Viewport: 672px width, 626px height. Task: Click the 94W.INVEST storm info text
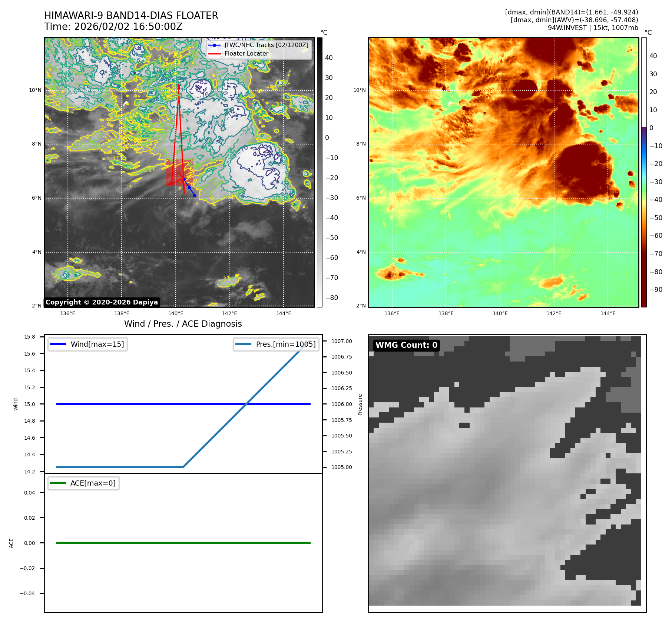(593, 28)
